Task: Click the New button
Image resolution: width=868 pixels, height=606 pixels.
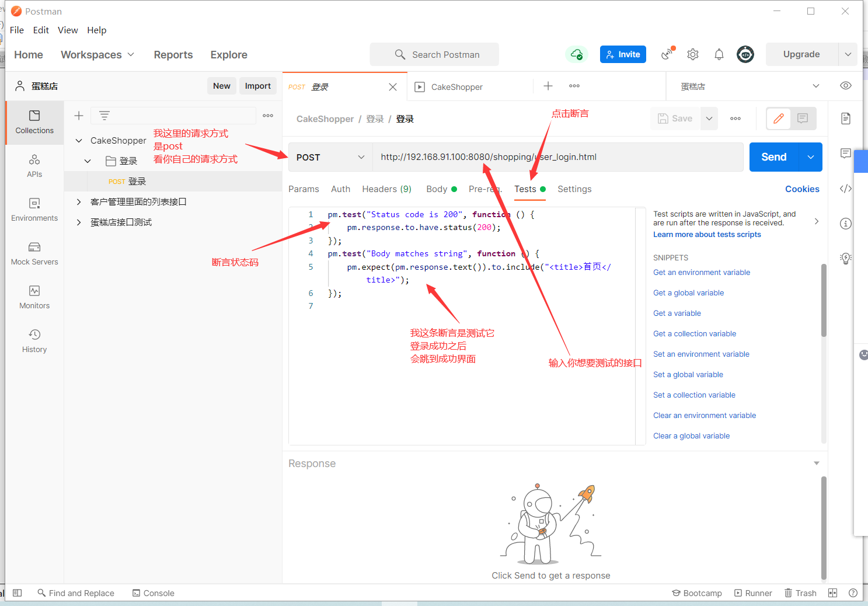Action: pyautogui.click(x=222, y=86)
